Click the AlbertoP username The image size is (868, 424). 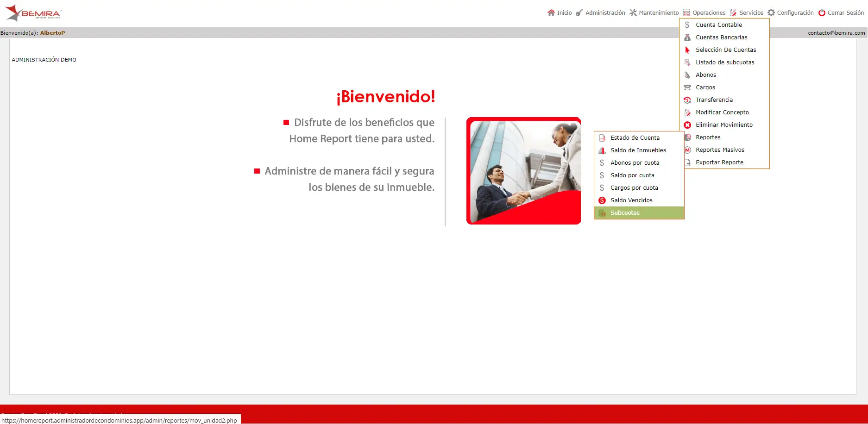point(52,33)
